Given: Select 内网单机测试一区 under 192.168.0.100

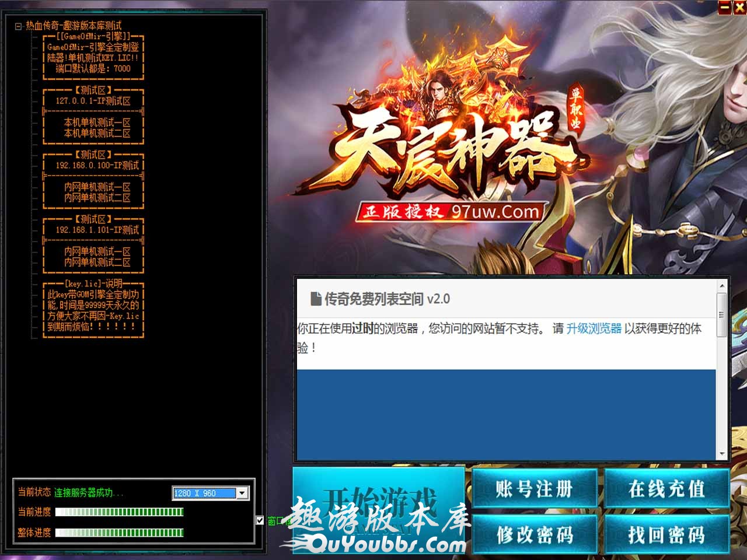Looking at the screenshot, I should pyautogui.click(x=97, y=187).
